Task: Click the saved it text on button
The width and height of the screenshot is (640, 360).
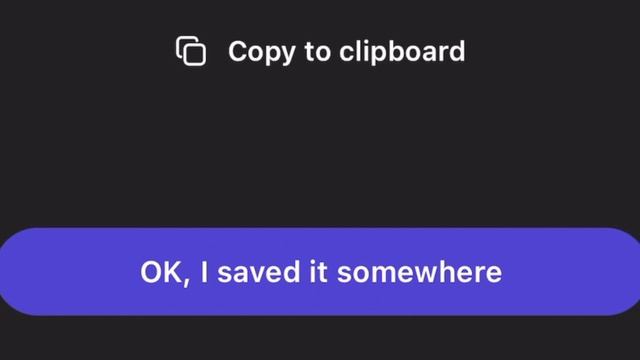Action: click(x=272, y=272)
